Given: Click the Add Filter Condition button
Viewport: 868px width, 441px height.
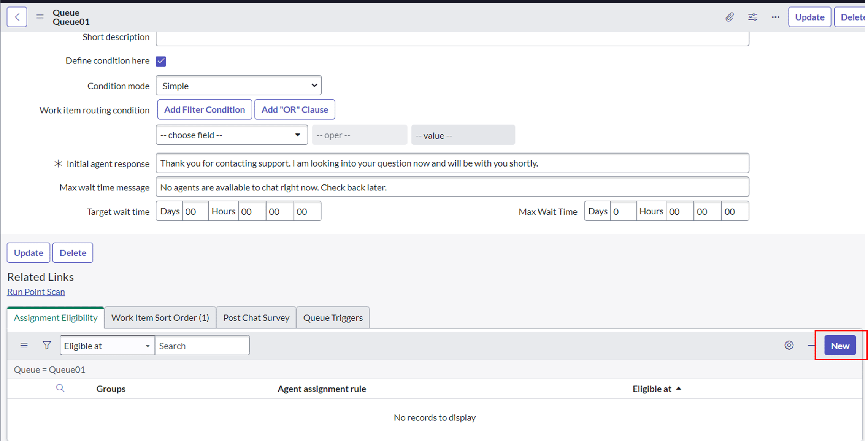Looking at the screenshot, I should [204, 109].
